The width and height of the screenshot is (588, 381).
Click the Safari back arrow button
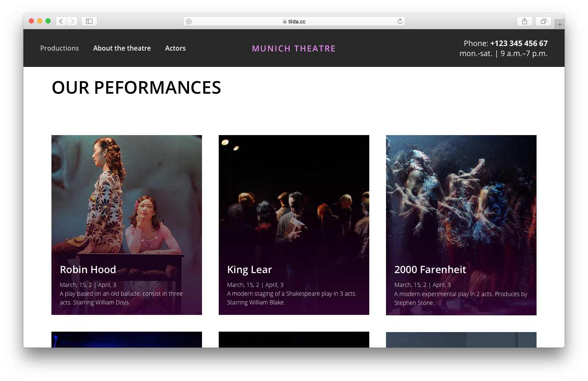click(x=61, y=21)
